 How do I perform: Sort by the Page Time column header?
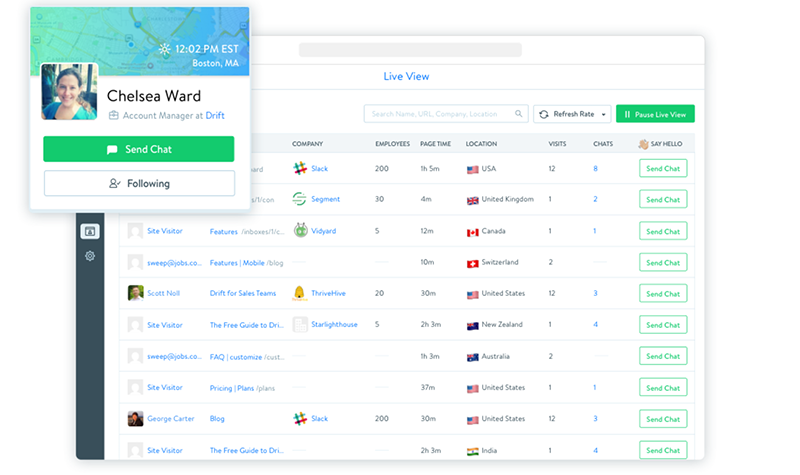(434, 144)
